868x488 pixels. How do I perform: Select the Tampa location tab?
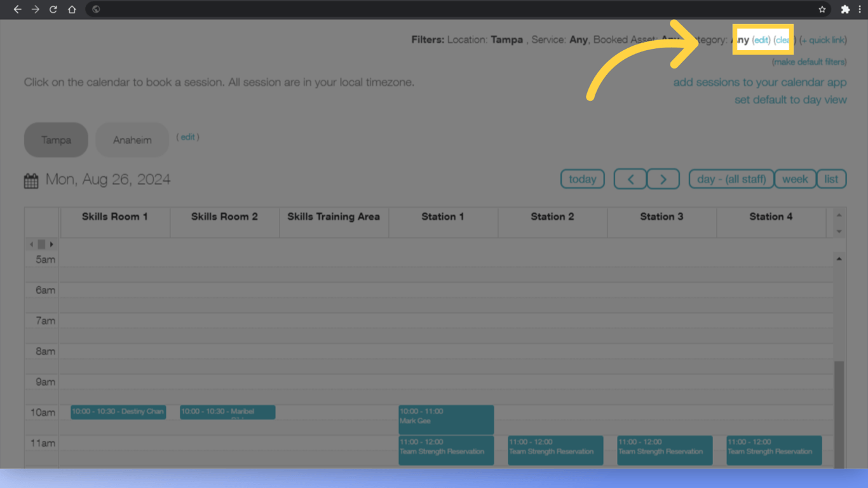(x=55, y=139)
